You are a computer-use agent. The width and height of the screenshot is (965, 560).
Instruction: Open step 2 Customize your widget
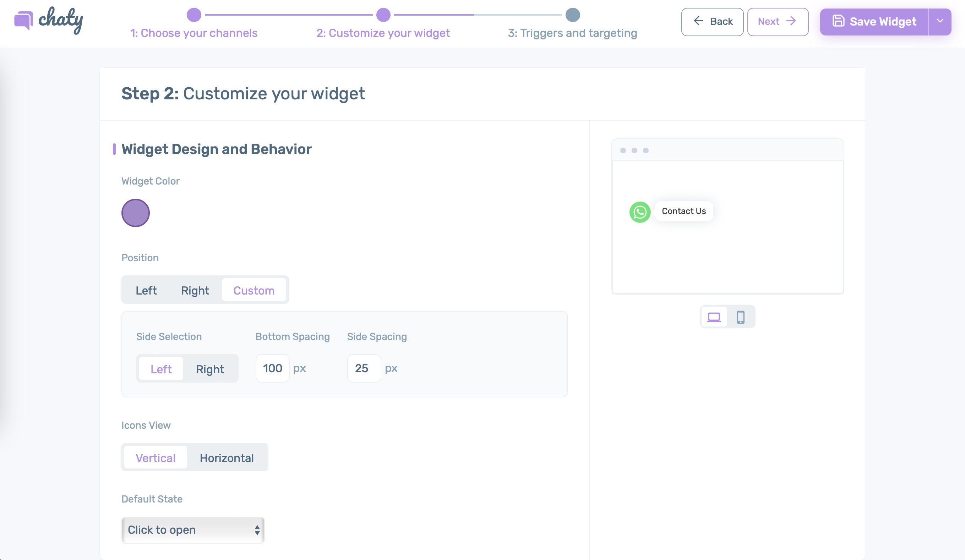pyautogui.click(x=383, y=33)
